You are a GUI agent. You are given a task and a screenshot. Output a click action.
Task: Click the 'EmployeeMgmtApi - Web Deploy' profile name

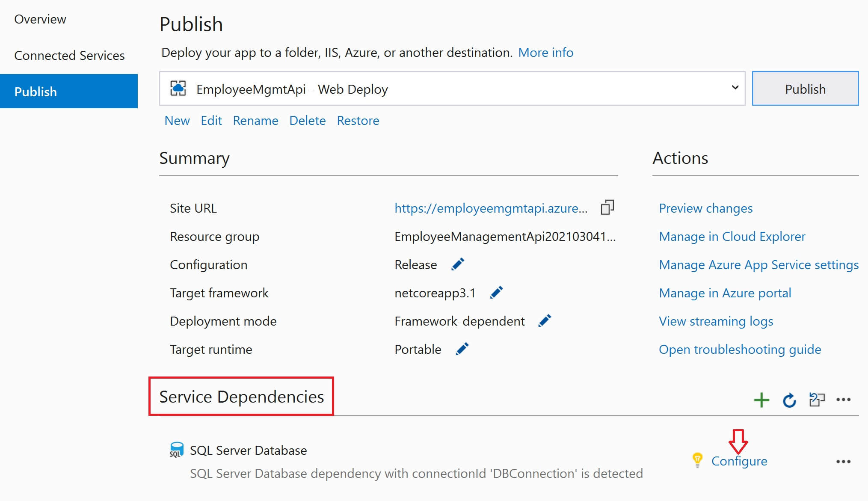(292, 89)
